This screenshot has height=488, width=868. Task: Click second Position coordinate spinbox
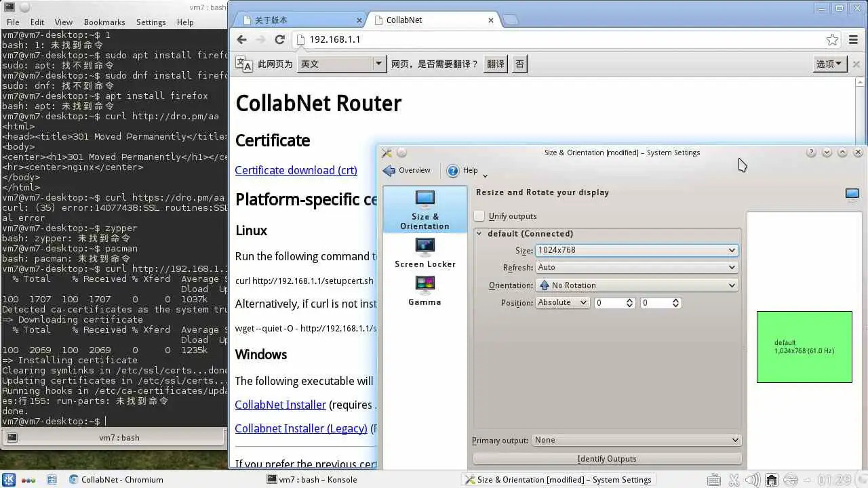point(660,303)
